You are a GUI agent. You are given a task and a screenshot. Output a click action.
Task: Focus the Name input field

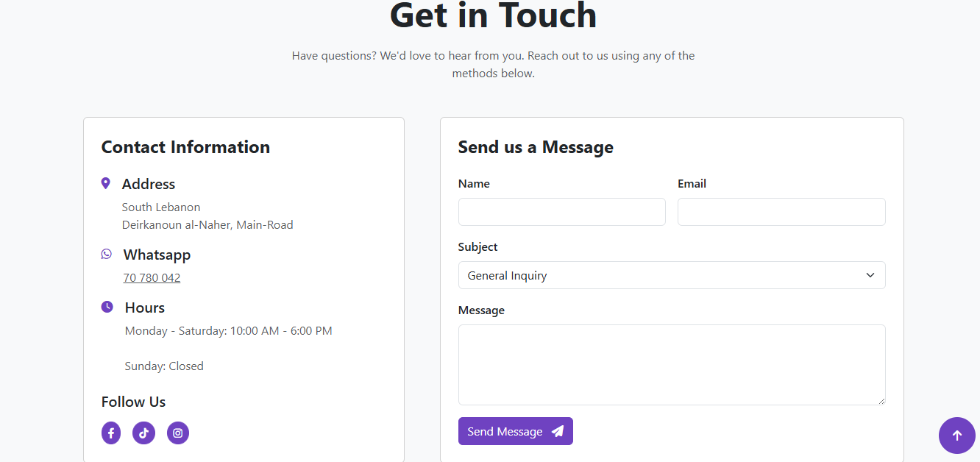(561, 212)
